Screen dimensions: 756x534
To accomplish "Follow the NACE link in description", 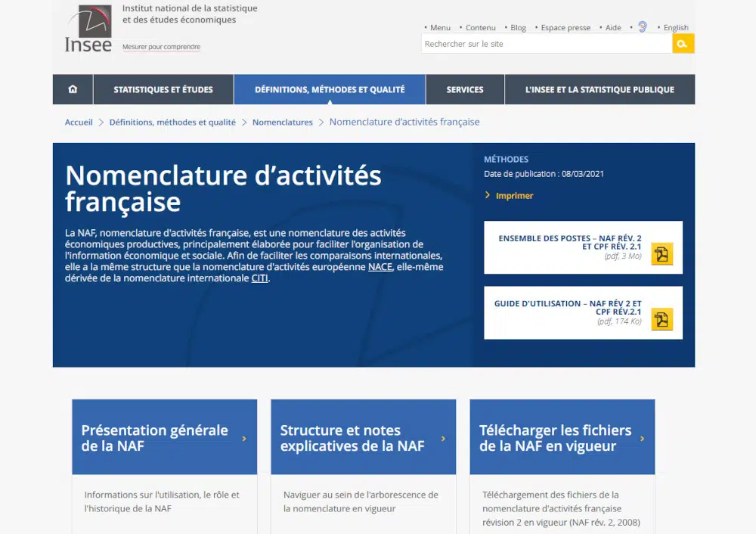I will point(380,267).
